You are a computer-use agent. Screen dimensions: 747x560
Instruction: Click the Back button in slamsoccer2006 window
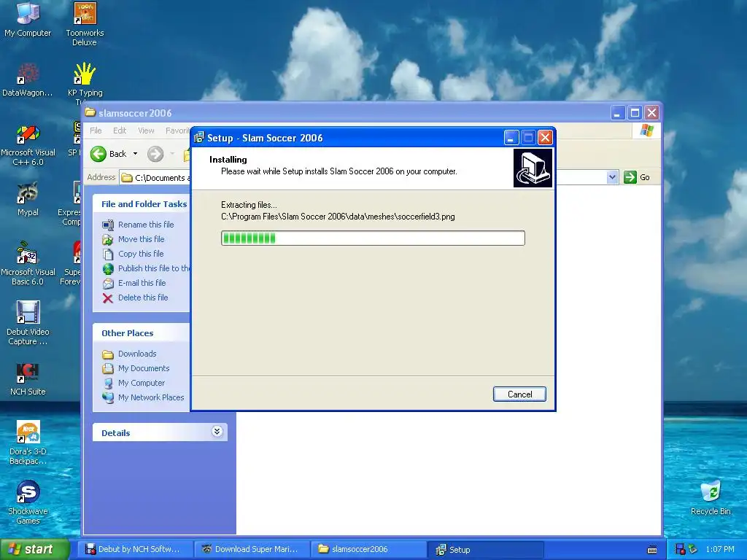pos(109,154)
